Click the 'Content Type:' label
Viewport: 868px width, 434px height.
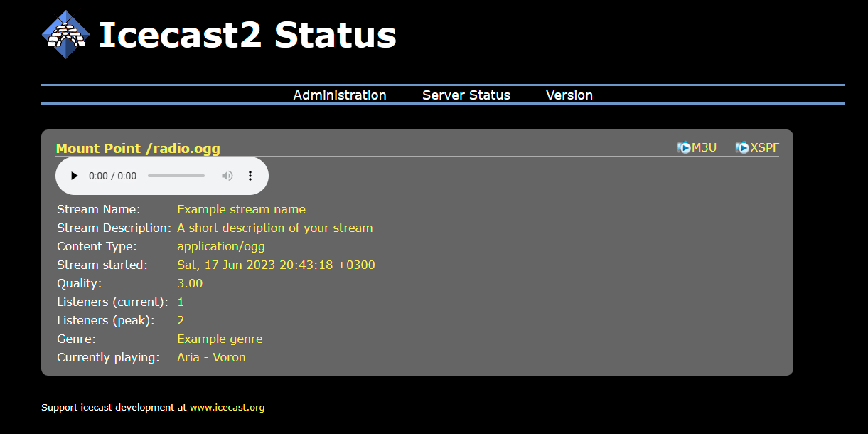click(97, 246)
